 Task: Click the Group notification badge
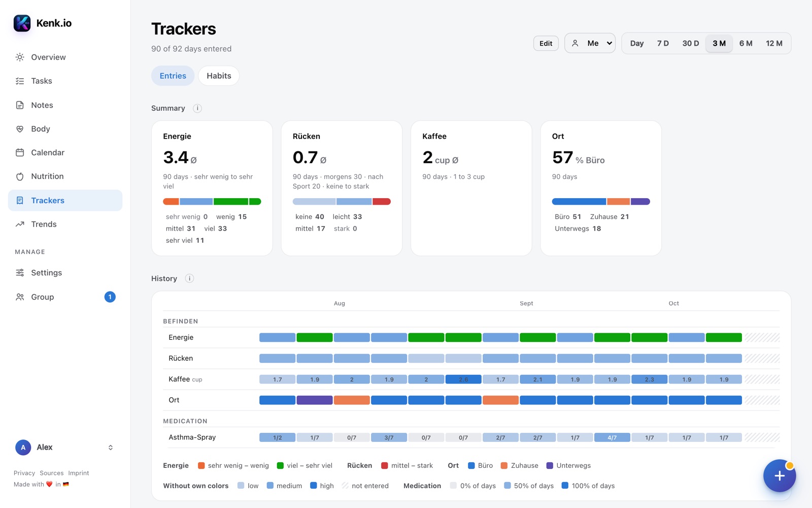[110, 297]
